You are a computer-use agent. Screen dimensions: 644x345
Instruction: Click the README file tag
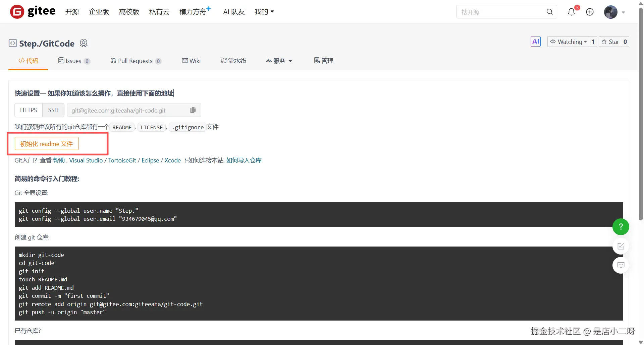(122, 127)
